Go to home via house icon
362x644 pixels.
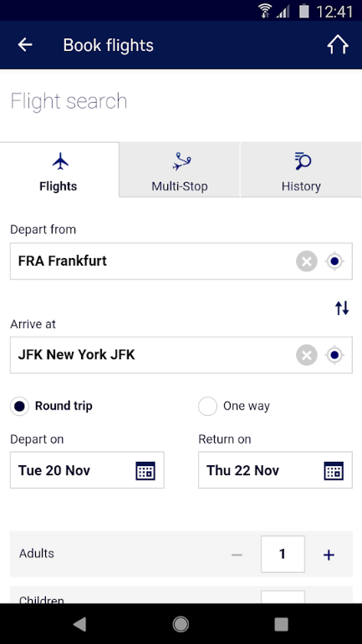click(338, 45)
